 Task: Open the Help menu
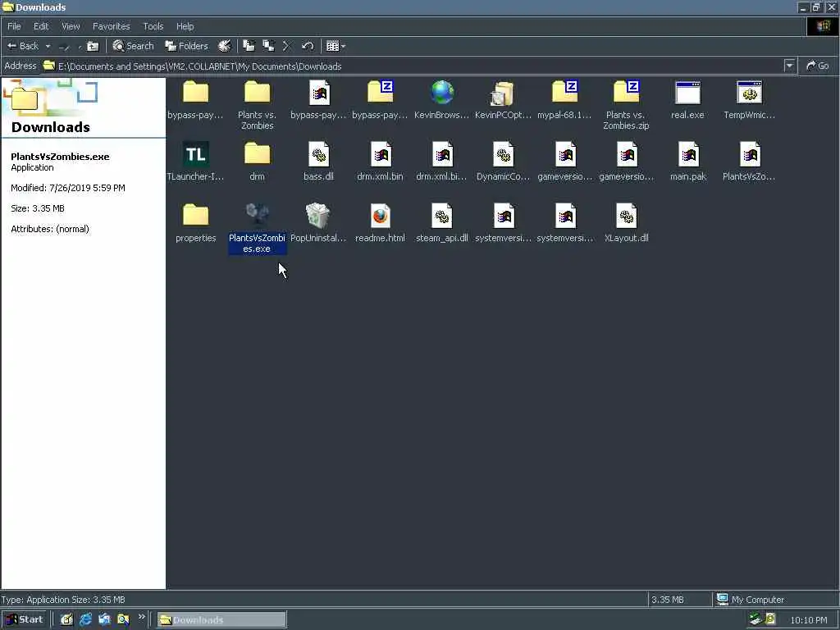(x=185, y=26)
